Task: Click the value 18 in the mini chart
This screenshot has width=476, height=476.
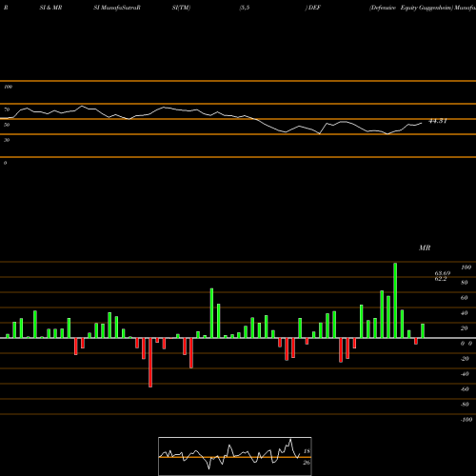Action: [x=307, y=451]
